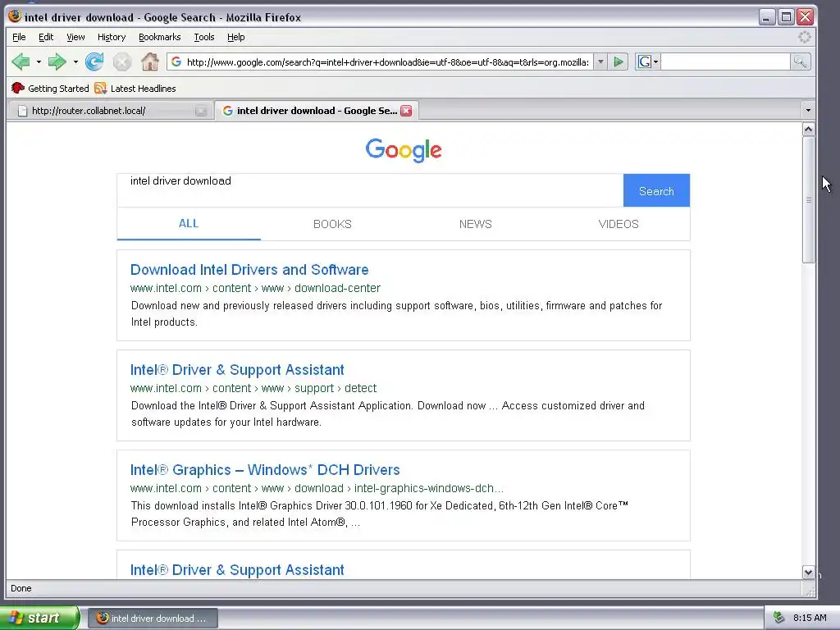Image resolution: width=840 pixels, height=630 pixels.
Task: Click in the Google search query field
Action: pyautogui.click(x=370, y=190)
